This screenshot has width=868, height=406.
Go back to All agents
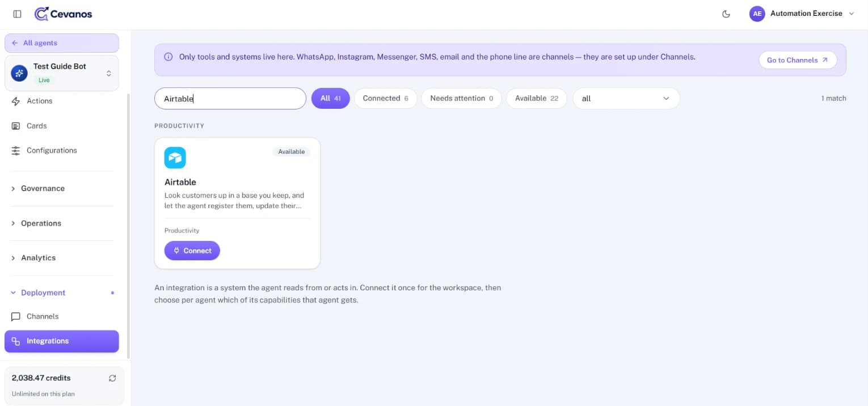pyautogui.click(x=62, y=43)
